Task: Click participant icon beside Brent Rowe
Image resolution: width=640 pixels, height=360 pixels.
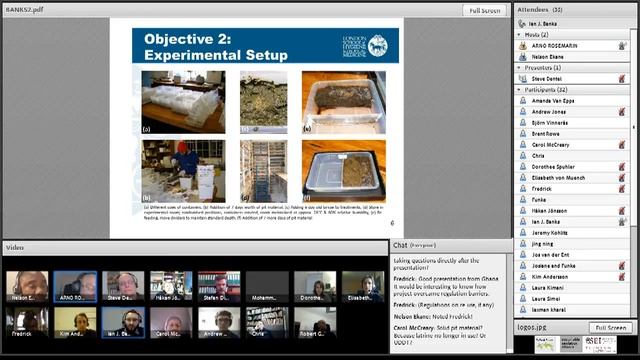Action: tap(523, 133)
